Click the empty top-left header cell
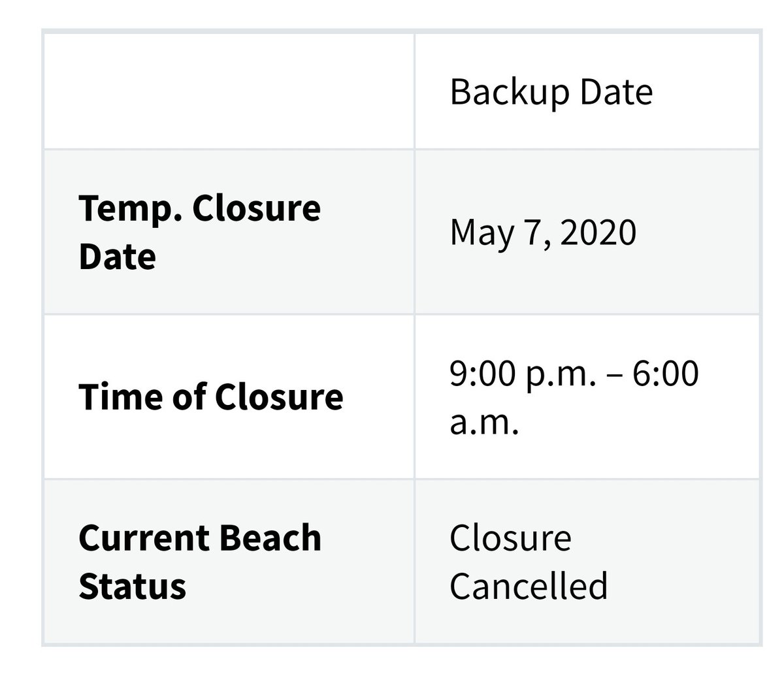 tap(229, 91)
